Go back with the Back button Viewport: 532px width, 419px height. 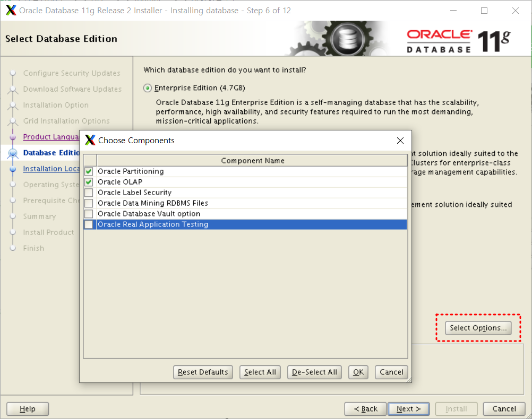[365, 409]
